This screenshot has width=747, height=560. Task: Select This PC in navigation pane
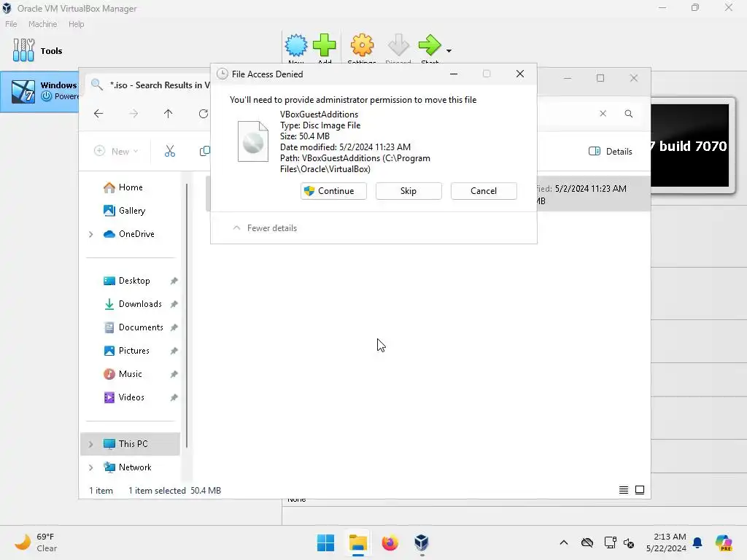tap(130, 444)
